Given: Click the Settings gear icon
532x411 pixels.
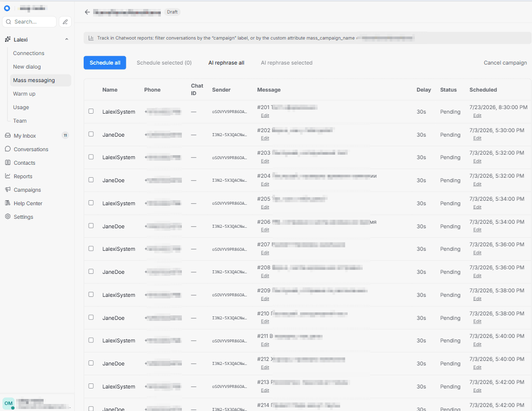Looking at the screenshot, I should point(8,216).
